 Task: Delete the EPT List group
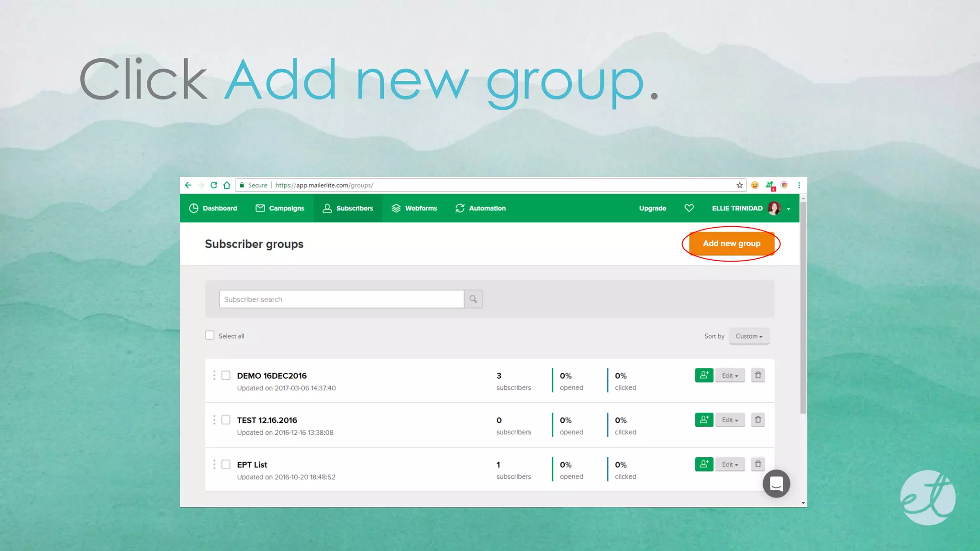click(x=758, y=464)
